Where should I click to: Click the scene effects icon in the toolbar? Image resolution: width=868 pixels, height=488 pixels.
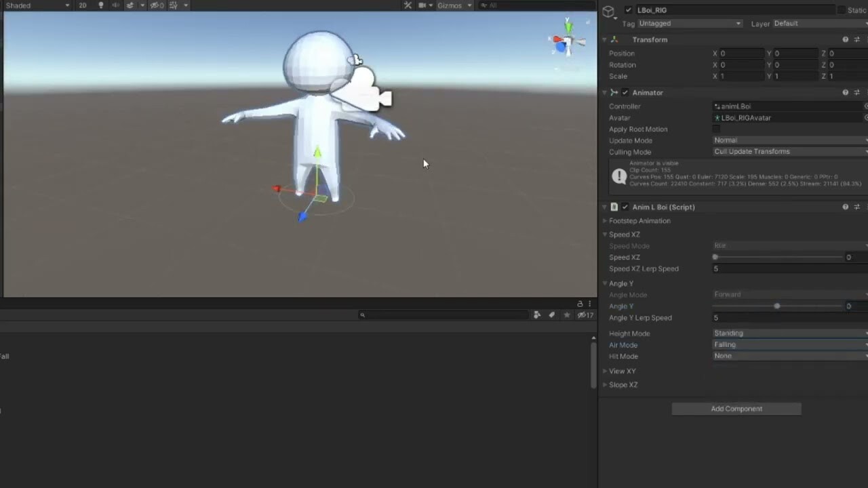pos(130,5)
